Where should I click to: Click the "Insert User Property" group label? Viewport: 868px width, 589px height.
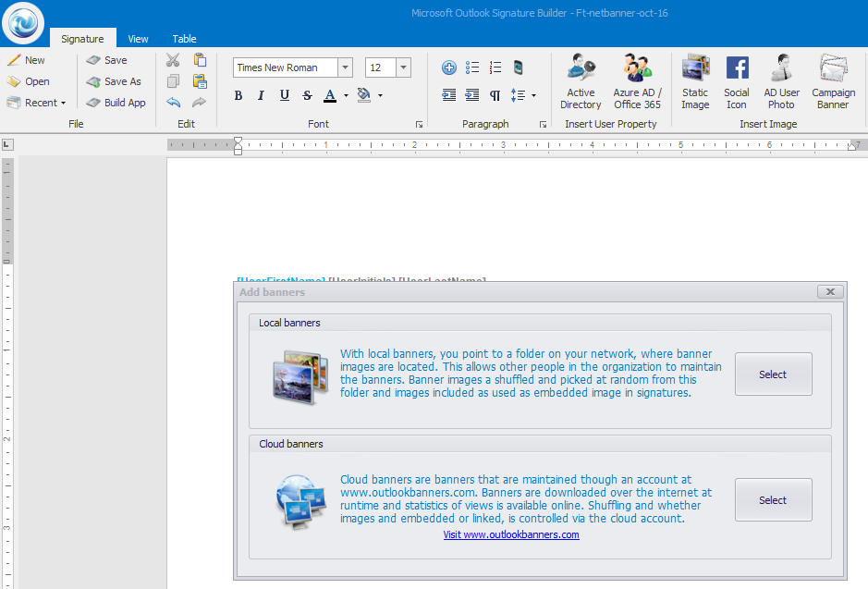coord(611,124)
